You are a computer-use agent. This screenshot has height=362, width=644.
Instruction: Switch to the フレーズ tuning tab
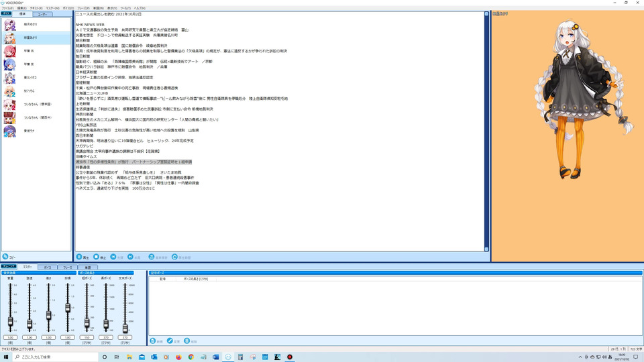pos(67,267)
